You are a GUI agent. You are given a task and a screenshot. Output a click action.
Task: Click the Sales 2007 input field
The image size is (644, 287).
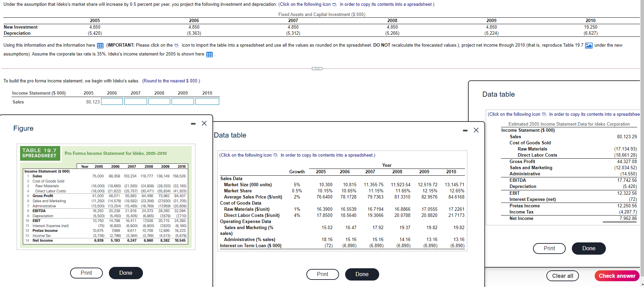tap(135, 101)
